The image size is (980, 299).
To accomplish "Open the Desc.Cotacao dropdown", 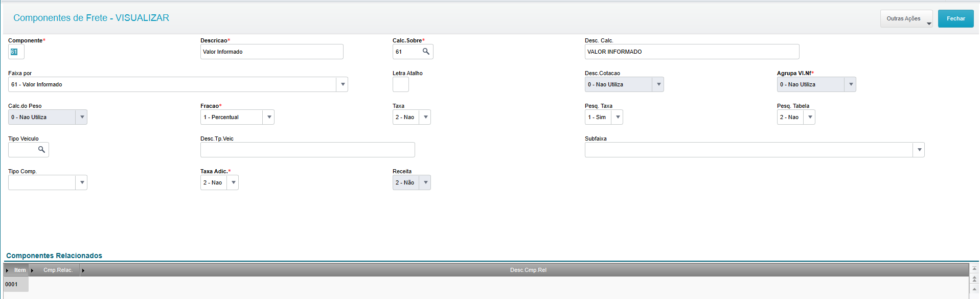I will (x=658, y=84).
